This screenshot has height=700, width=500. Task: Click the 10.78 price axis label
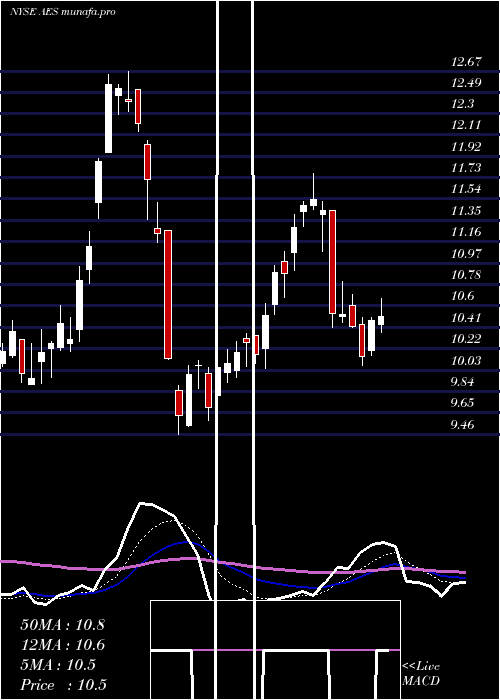pos(466,275)
